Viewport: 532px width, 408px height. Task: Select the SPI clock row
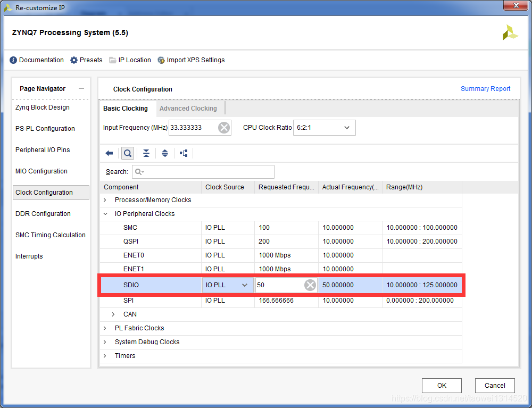pyautogui.click(x=280, y=301)
